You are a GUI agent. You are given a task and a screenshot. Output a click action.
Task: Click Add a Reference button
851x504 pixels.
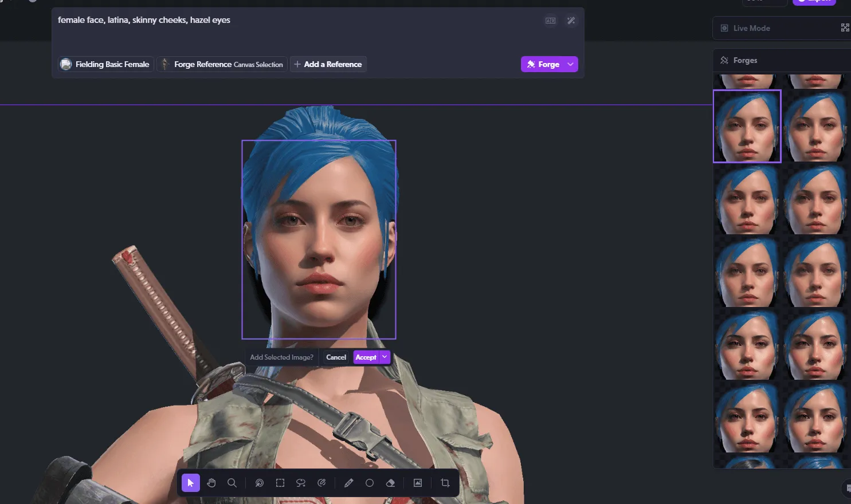point(328,64)
